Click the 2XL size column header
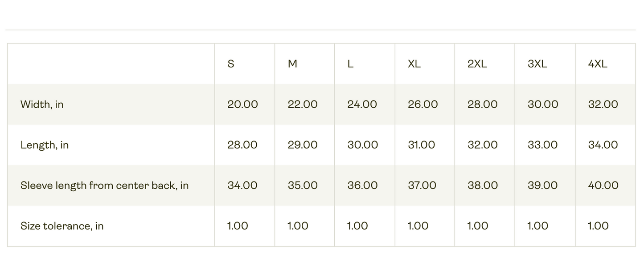 (477, 64)
